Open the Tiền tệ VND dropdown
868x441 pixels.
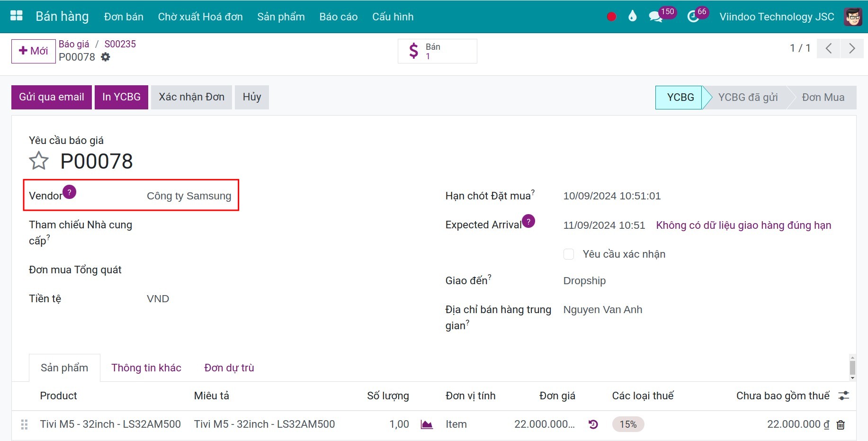(x=158, y=299)
